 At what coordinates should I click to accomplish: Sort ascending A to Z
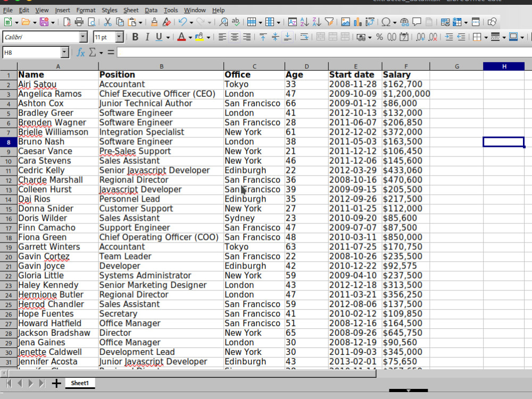[x=304, y=22]
